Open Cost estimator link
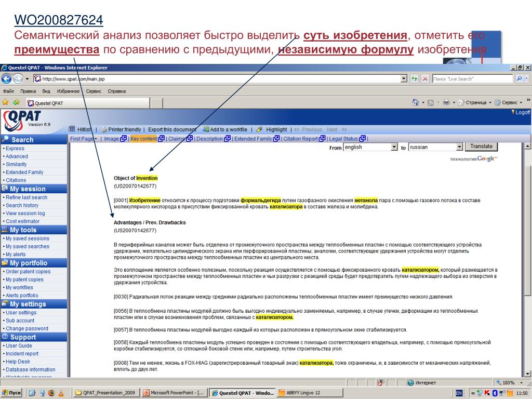The width and height of the screenshot is (532, 399). [23, 221]
